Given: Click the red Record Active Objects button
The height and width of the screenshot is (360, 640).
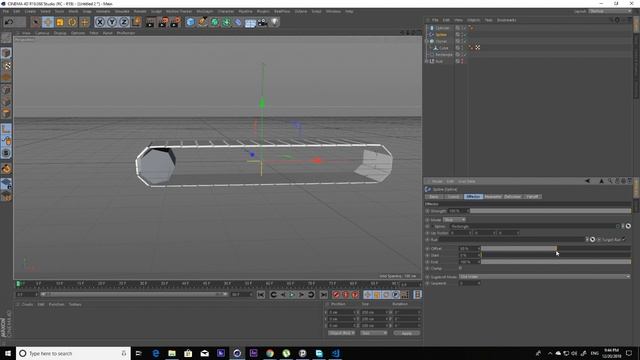Looking at the screenshot, I should (336, 294).
